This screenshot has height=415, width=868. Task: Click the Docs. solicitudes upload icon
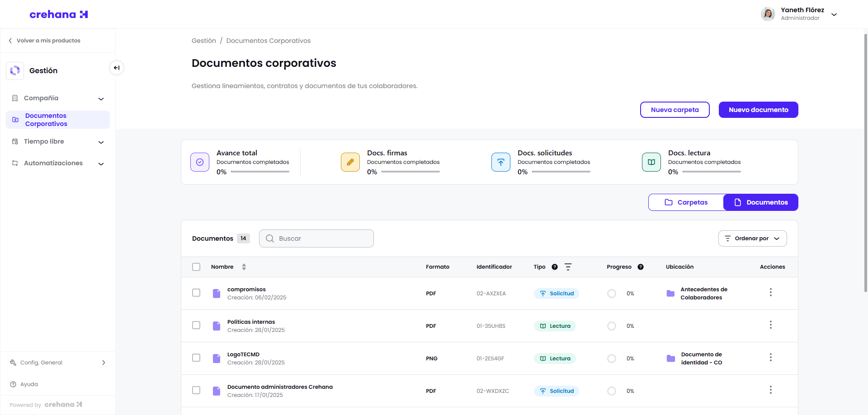(501, 162)
